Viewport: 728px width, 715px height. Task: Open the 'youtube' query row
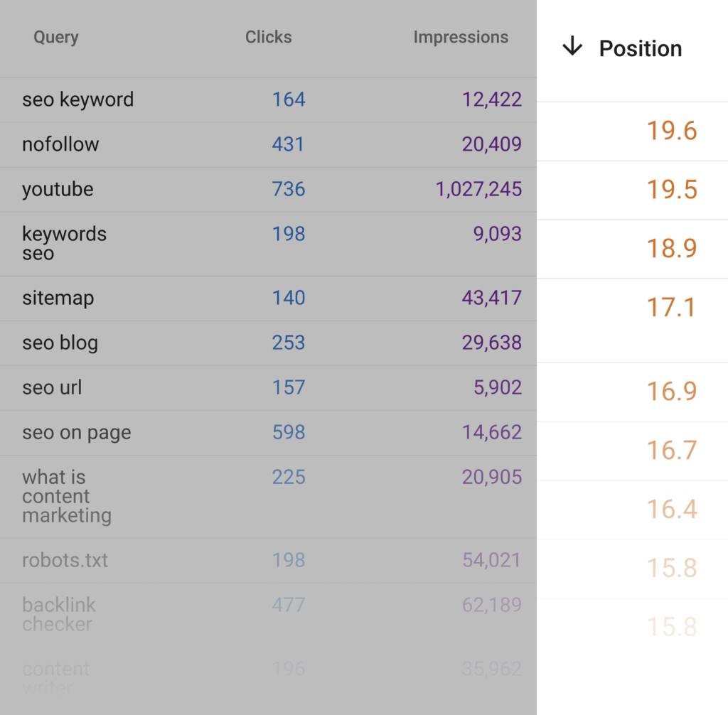click(x=58, y=189)
